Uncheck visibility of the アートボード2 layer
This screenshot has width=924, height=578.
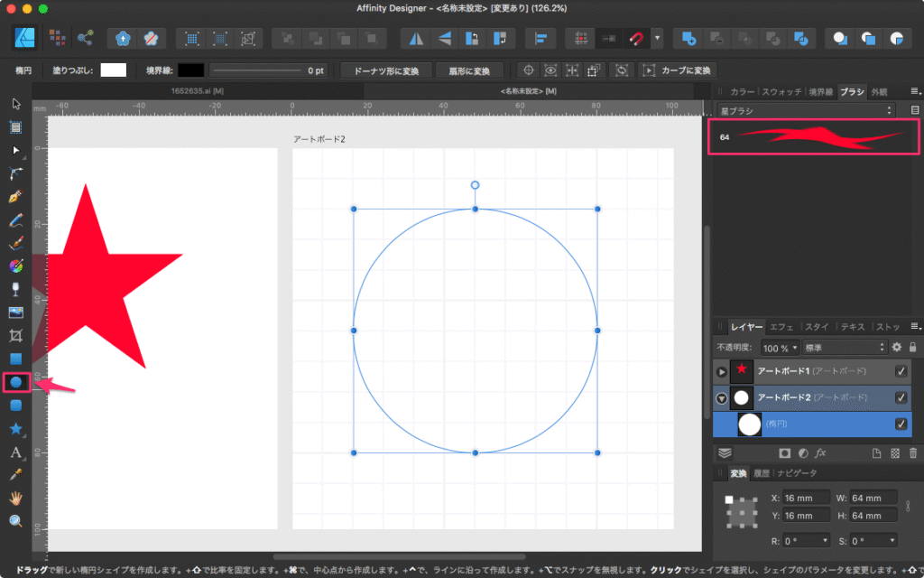click(901, 398)
